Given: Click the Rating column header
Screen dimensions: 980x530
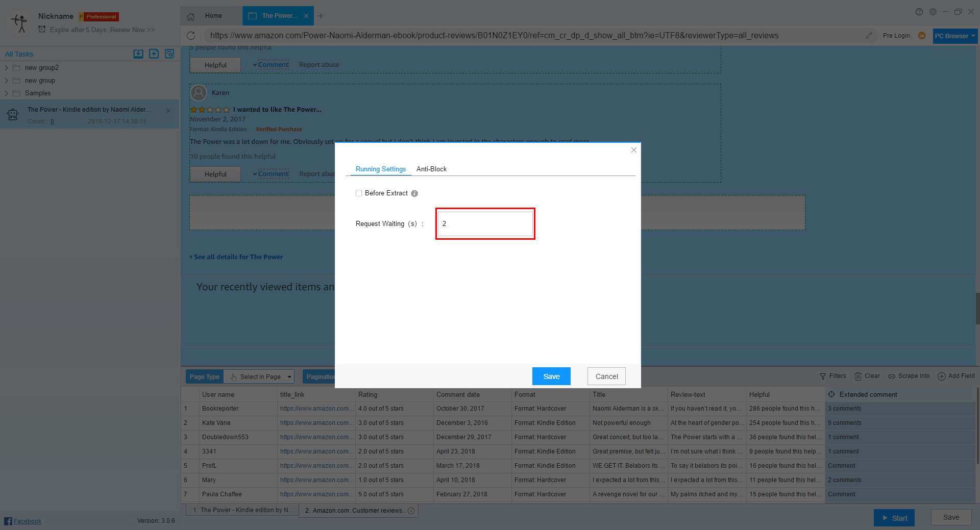Looking at the screenshot, I should click(395, 395).
